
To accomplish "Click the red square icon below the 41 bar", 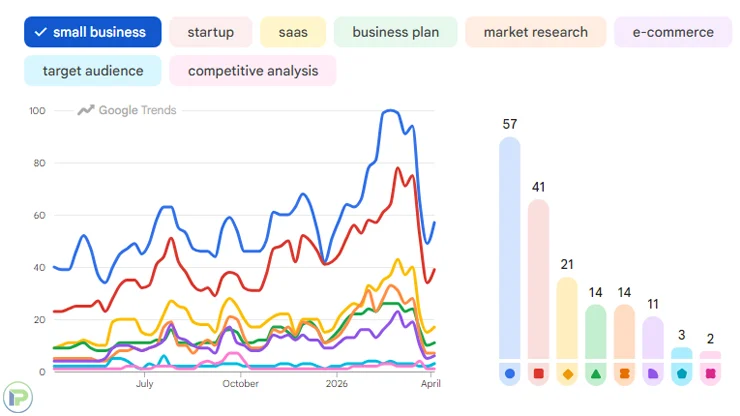I will click(x=538, y=374).
